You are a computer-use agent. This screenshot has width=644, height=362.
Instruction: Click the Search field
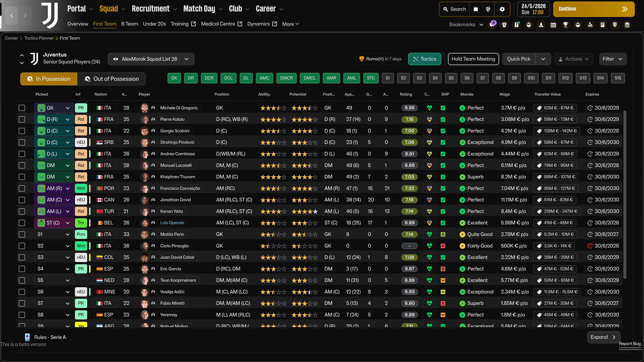(454, 9)
